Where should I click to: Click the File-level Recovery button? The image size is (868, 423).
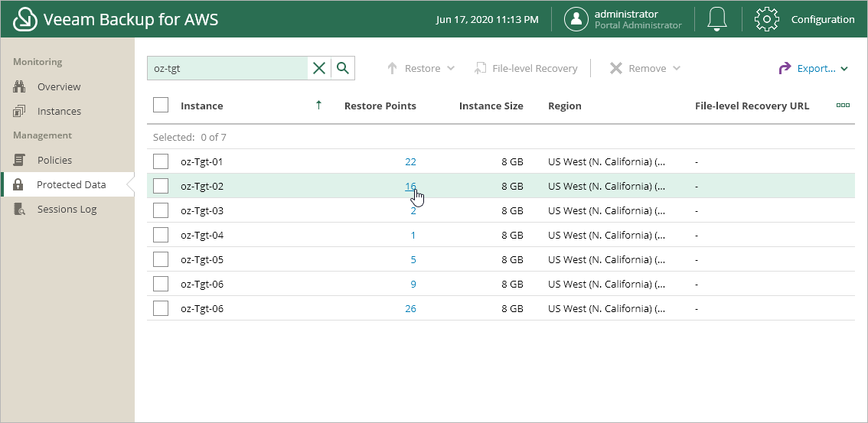point(526,69)
